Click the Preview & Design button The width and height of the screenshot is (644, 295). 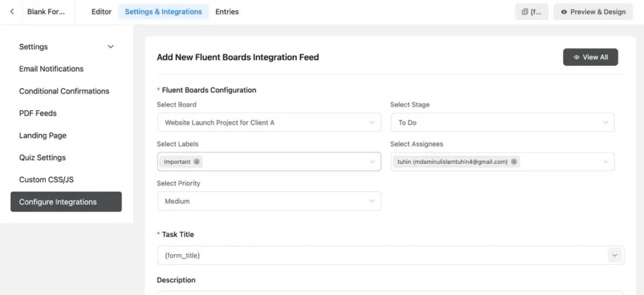click(x=593, y=12)
